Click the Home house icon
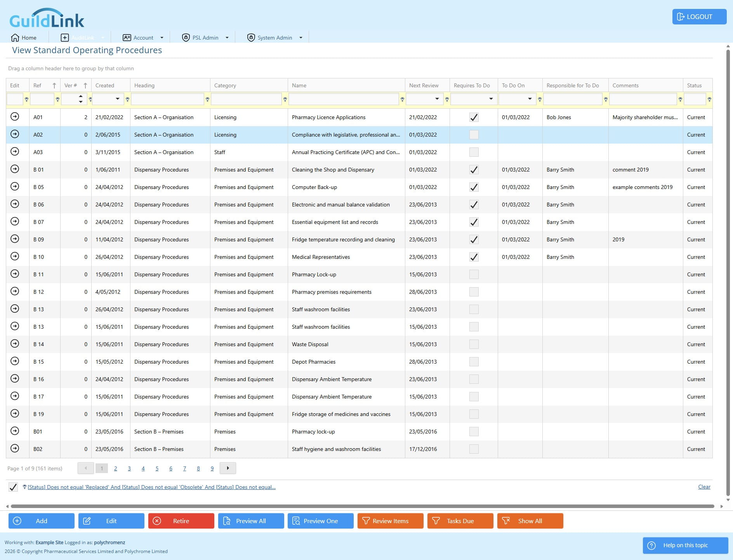 15,38
